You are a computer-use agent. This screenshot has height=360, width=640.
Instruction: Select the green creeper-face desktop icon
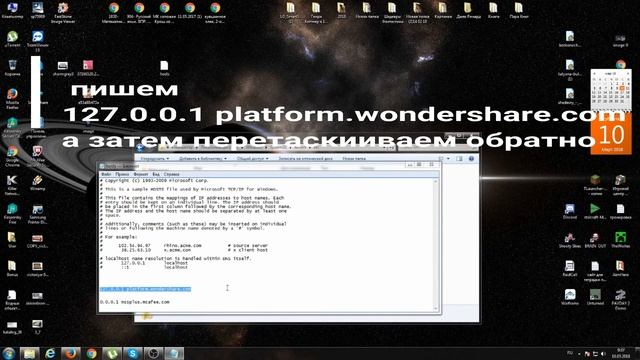[620, 240]
